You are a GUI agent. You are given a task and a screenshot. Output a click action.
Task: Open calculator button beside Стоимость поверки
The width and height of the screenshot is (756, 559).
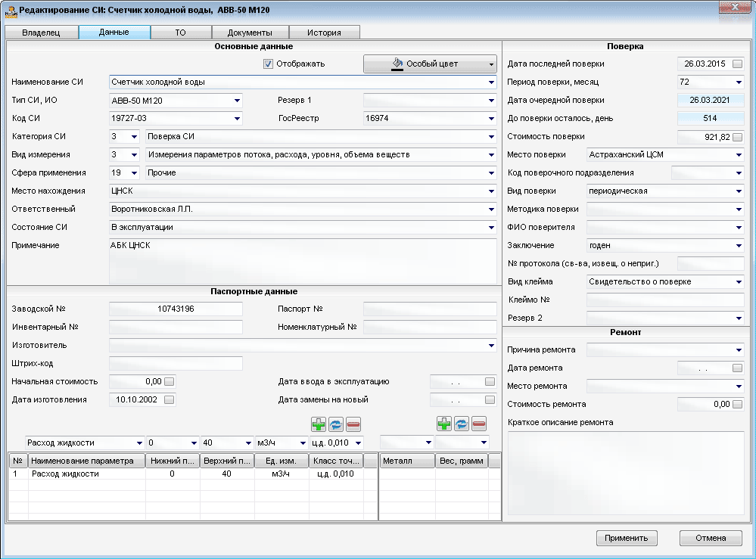coord(738,137)
